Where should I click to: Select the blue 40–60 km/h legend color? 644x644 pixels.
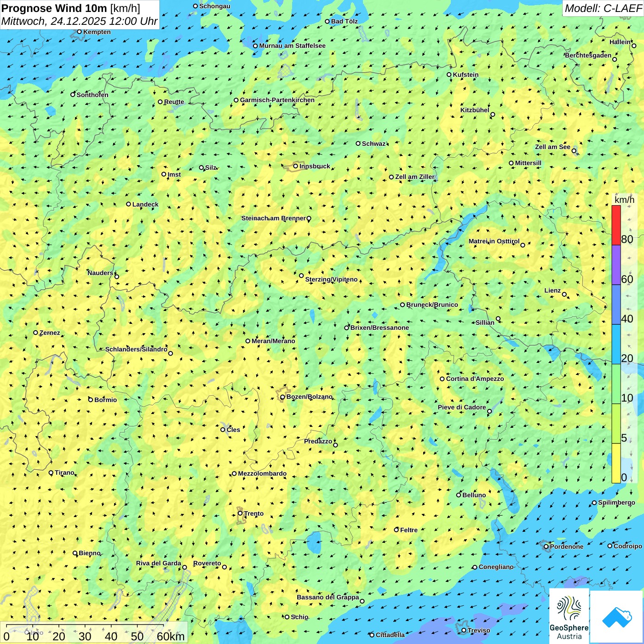(616, 305)
